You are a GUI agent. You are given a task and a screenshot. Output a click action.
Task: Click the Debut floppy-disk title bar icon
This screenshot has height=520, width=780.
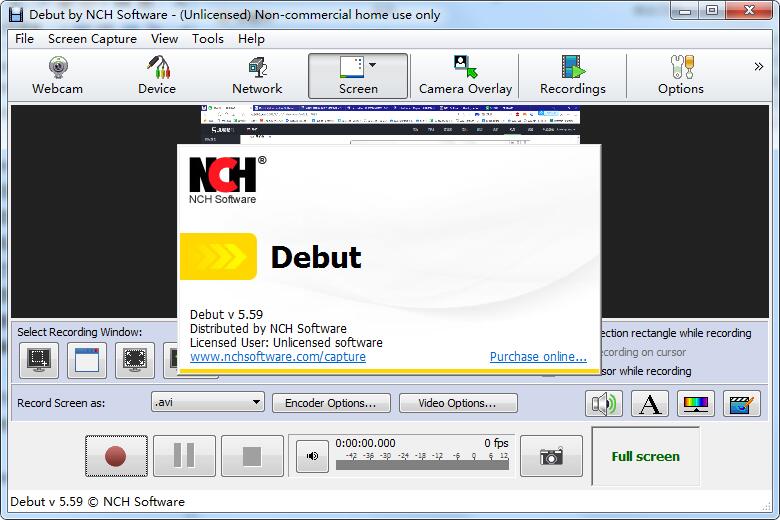click(16, 14)
